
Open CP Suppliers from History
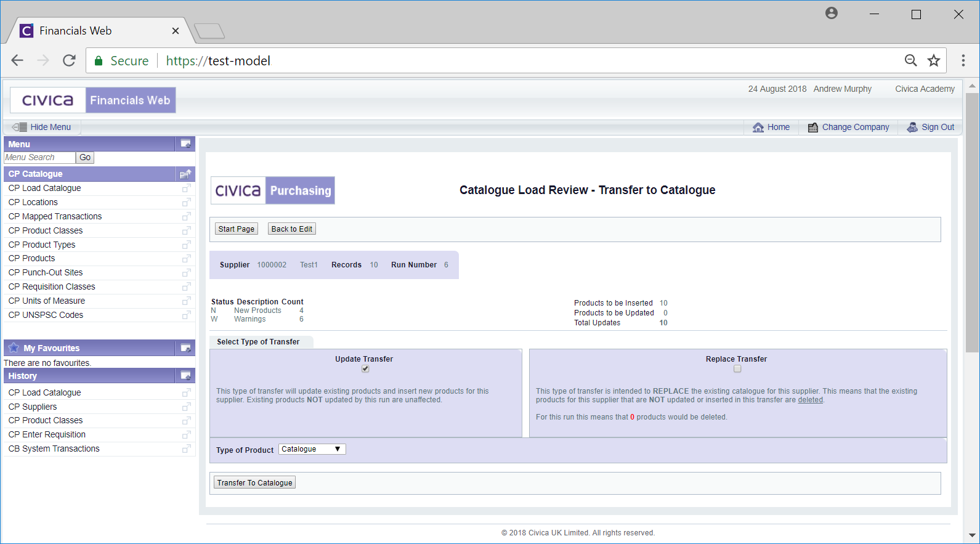[x=33, y=407]
